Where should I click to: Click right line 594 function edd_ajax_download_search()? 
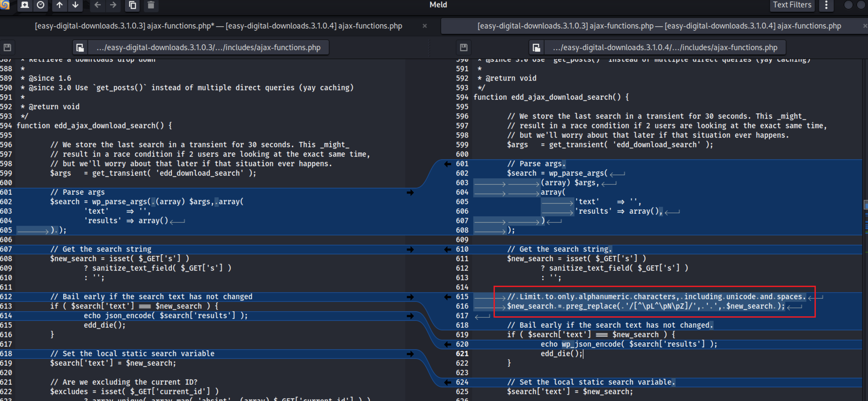[x=551, y=97]
